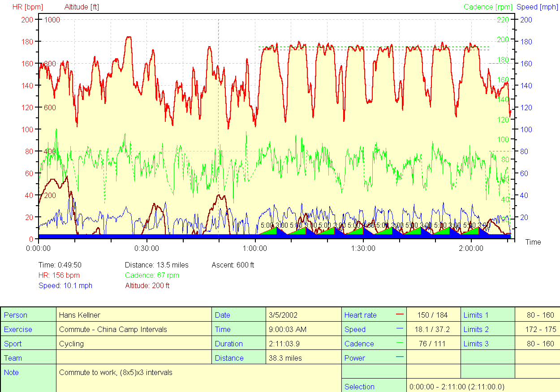Viewport: 560px width, 392px height.
Task: Click the 1:30:00 time axis tick
Action: click(x=363, y=247)
